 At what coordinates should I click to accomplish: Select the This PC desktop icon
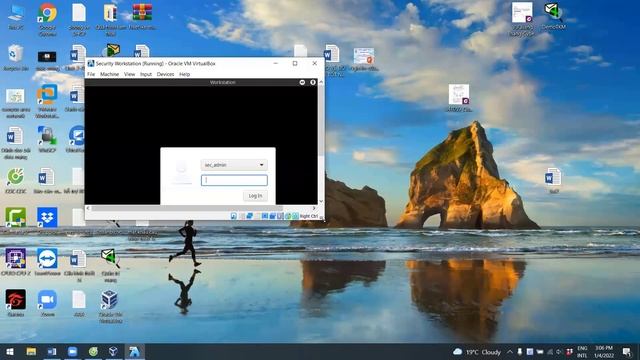tap(16, 17)
